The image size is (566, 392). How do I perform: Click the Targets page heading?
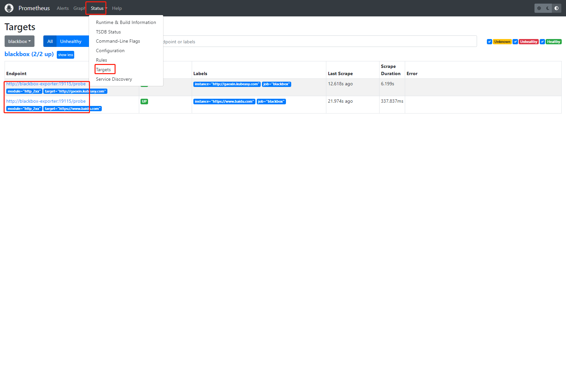click(20, 27)
